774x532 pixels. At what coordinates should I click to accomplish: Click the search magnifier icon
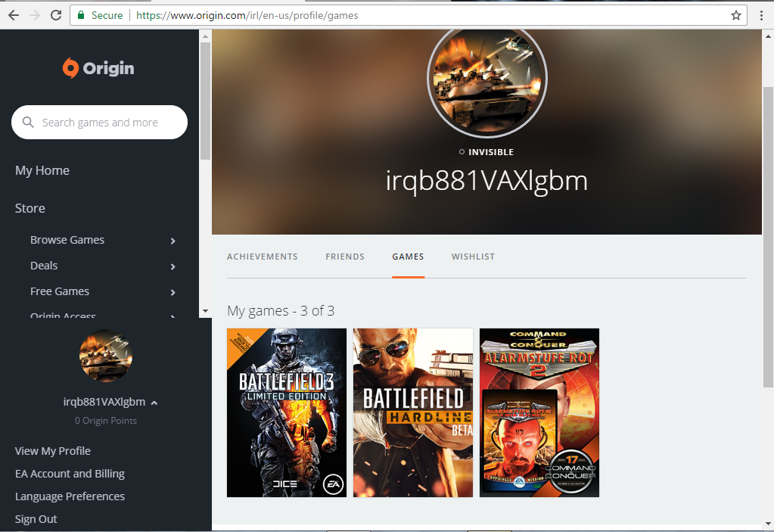(x=28, y=122)
